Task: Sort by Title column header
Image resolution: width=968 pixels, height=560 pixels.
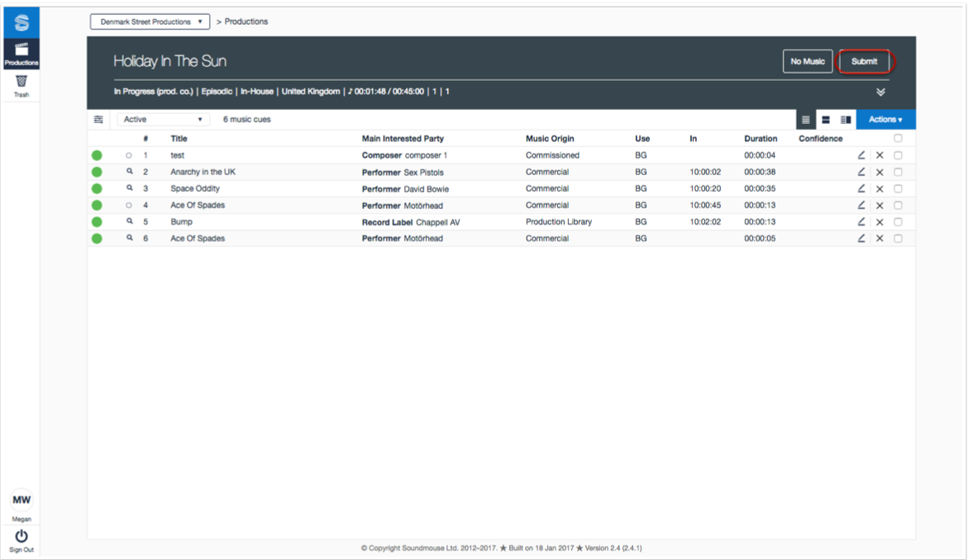Action: pyautogui.click(x=179, y=139)
